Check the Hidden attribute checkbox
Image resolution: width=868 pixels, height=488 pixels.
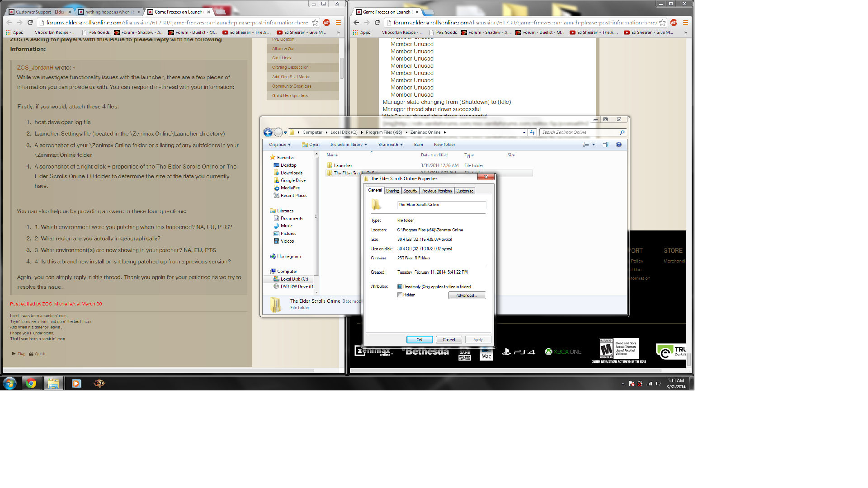coord(400,295)
